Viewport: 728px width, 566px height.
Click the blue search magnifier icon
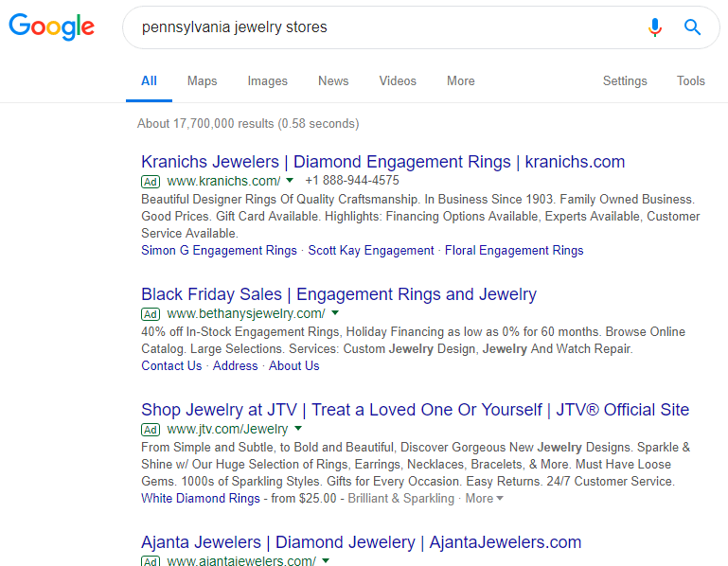pos(692,27)
